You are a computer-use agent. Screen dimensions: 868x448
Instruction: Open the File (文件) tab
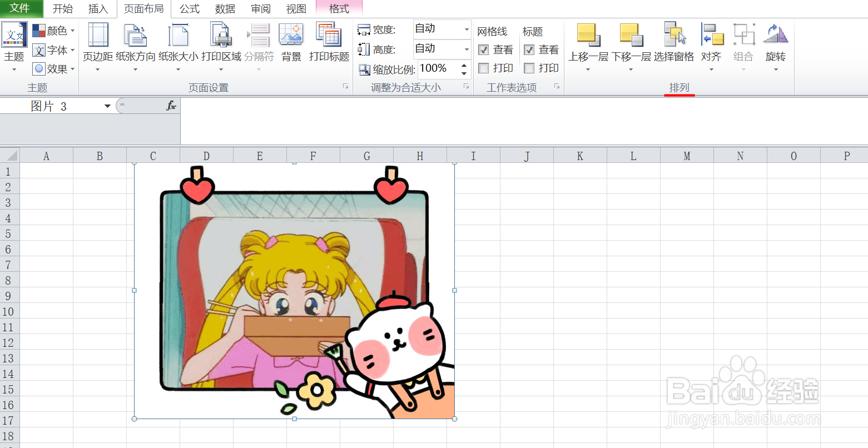point(21,8)
